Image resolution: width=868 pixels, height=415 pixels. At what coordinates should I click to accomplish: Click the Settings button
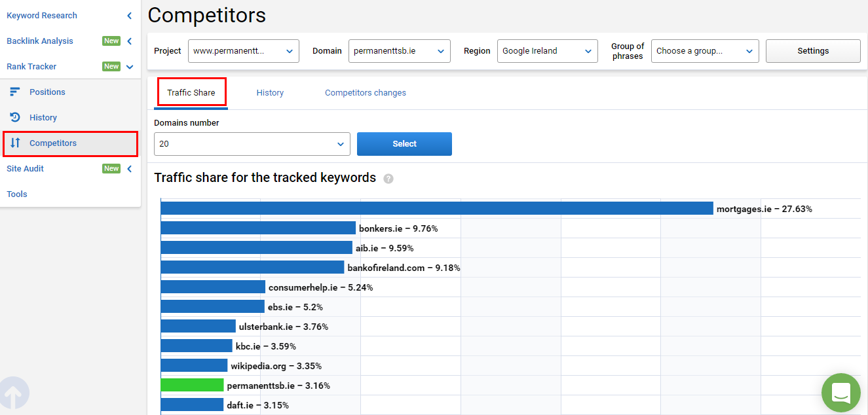[x=813, y=51]
